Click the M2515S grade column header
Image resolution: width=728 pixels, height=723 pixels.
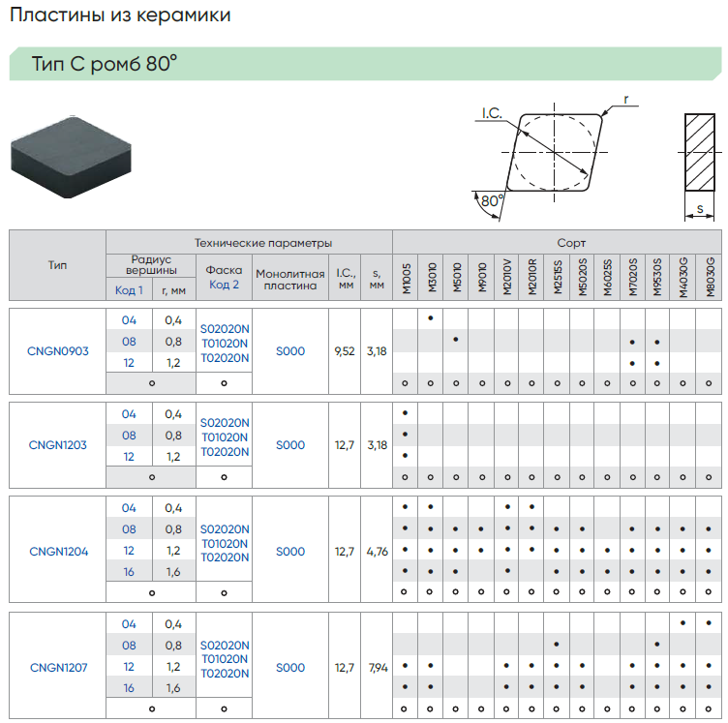pyautogui.click(x=558, y=277)
